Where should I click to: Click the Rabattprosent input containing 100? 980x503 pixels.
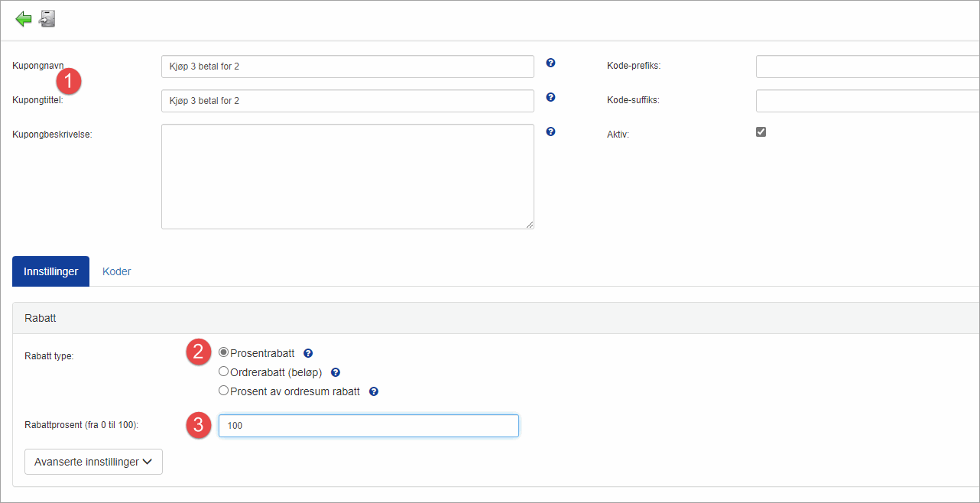[368, 426]
